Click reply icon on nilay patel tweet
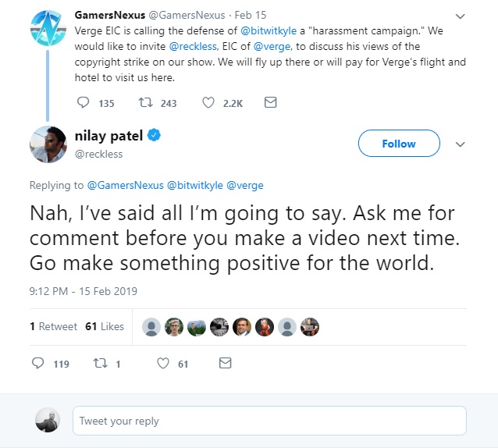 point(37,363)
